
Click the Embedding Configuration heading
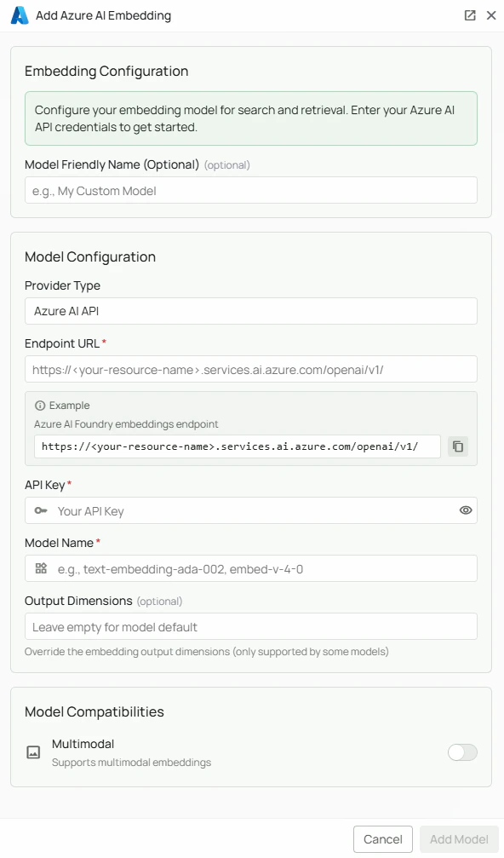pyautogui.click(x=106, y=71)
